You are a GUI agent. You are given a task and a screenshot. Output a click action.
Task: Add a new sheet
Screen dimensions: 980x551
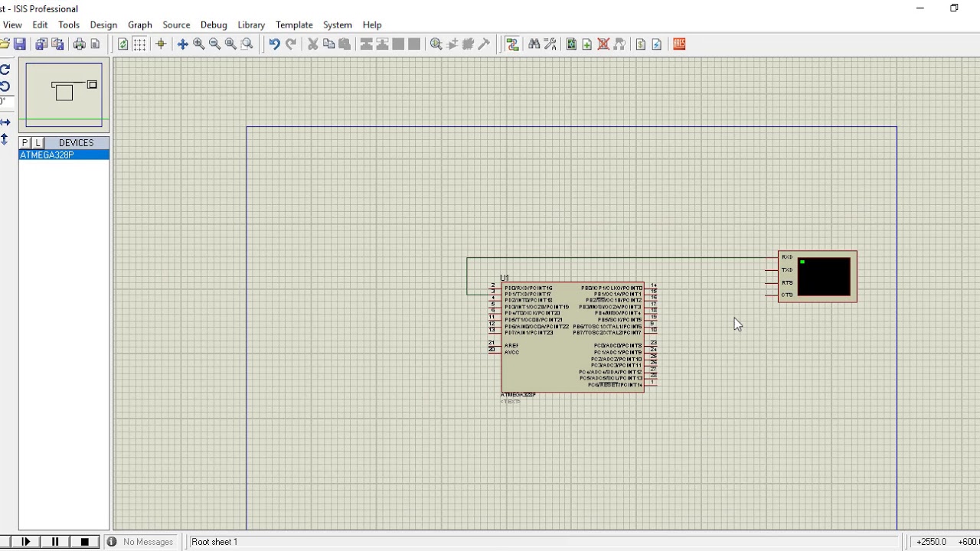click(x=587, y=44)
